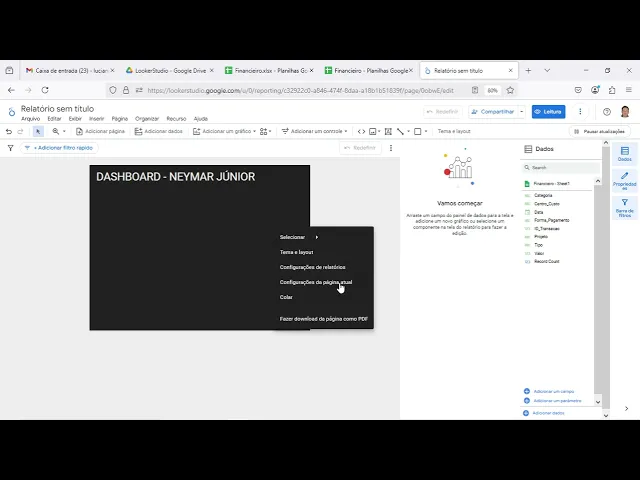Click Adicionar dados in toolbar
The width and height of the screenshot is (640, 480).
[158, 131]
